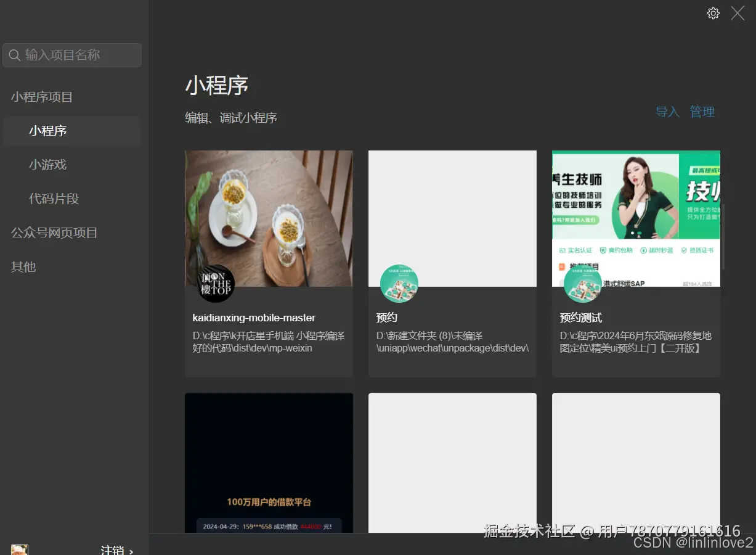The height and width of the screenshot is (555, 756).
Task: Click the 注销 logout button
Action: (x=117, y=550)
